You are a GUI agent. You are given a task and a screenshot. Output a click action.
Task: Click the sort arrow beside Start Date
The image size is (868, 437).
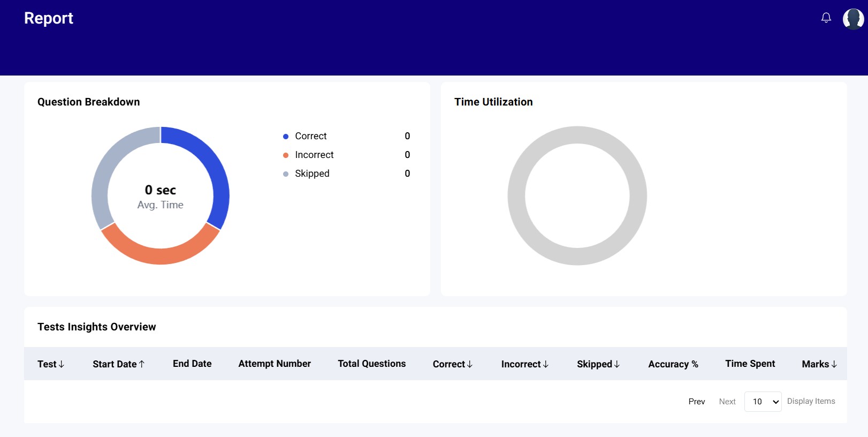click(x=142, y=364)
